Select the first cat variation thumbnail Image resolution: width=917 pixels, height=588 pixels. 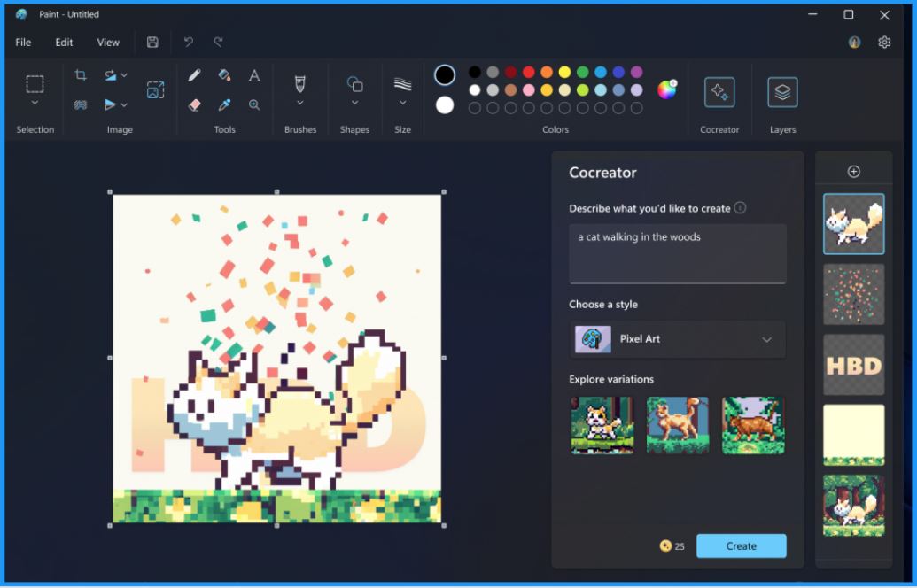coord(602,425)
